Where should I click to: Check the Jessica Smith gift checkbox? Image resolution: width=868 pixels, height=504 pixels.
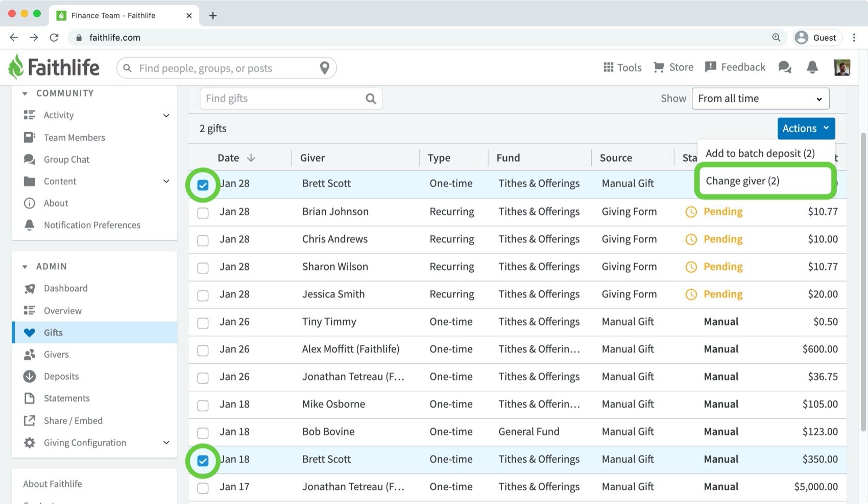click(x=203, y=295)
